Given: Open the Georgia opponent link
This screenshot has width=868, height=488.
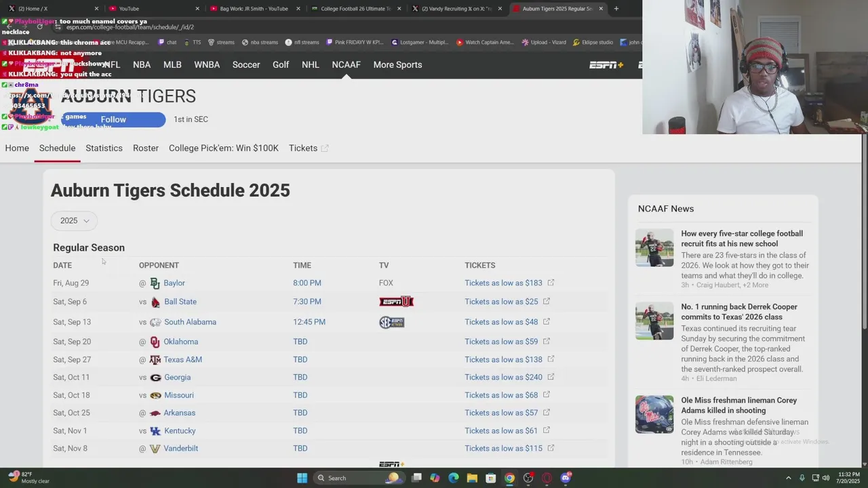Looking at the screenshot, I should coord(178,378).
